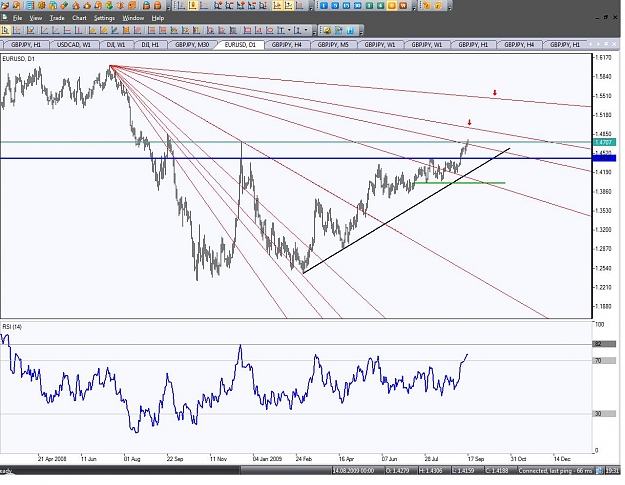Viewport: 625px width, 485px height.
Task: Click 'H: 1.4306' in status bar
Action: [431, 471]
